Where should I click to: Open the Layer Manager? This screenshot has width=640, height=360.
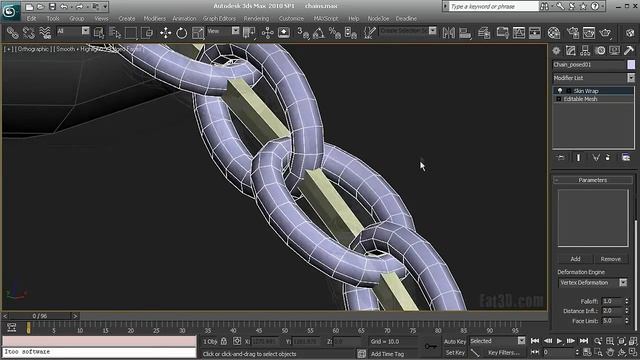click(x=484, y=33)
